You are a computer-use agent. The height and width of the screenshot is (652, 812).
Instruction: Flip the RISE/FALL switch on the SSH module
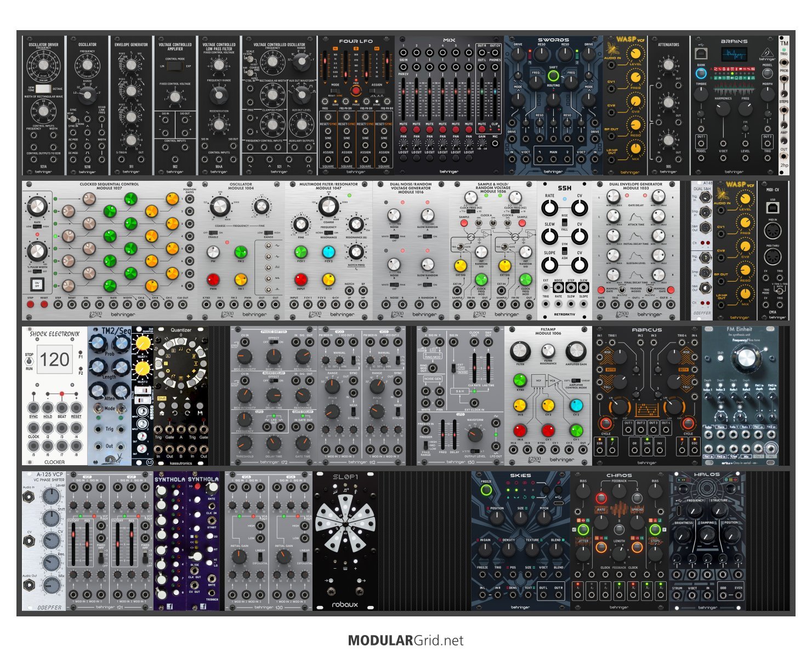point(565,224)
